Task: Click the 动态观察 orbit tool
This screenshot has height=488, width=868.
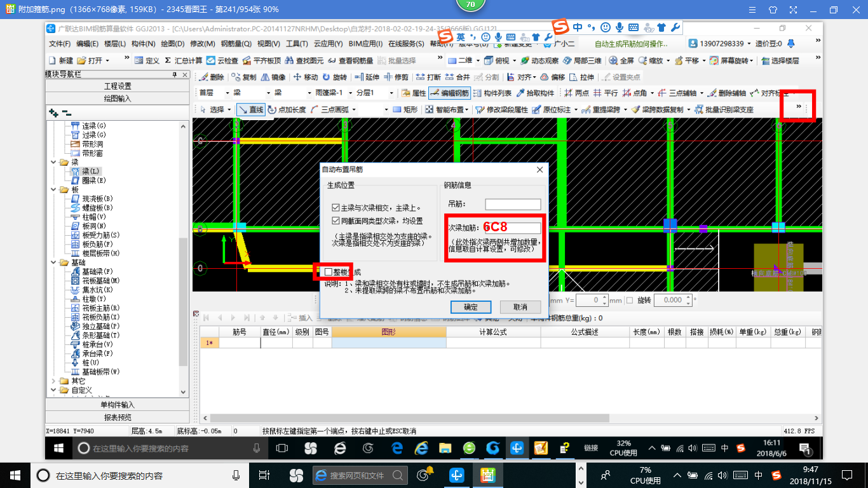Action: click(x=539, y=60)
